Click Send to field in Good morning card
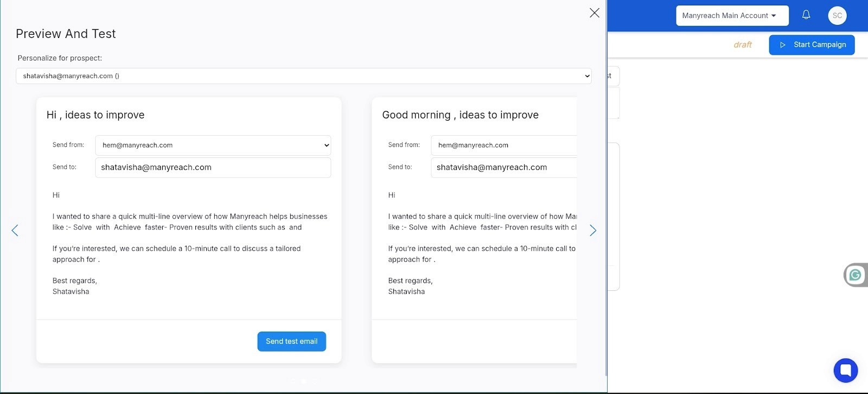 coord(504,168)
